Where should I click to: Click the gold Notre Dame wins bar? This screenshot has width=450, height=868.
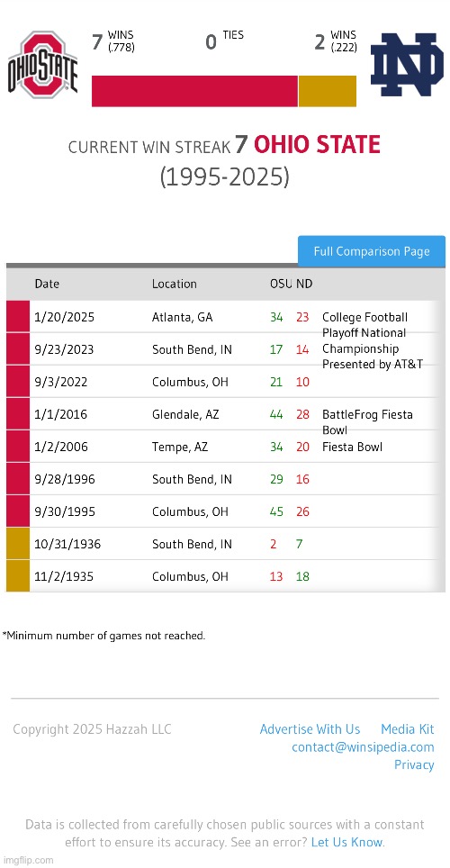click(328, 91)
